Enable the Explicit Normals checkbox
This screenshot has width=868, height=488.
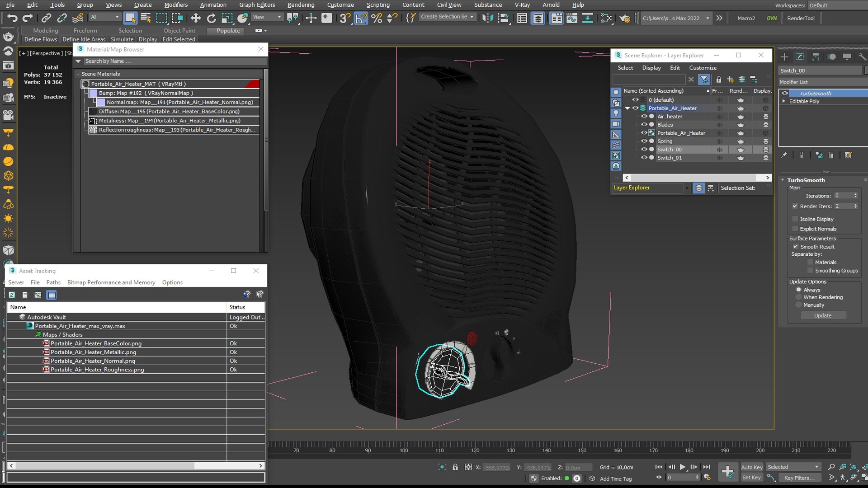click(796, 229)
